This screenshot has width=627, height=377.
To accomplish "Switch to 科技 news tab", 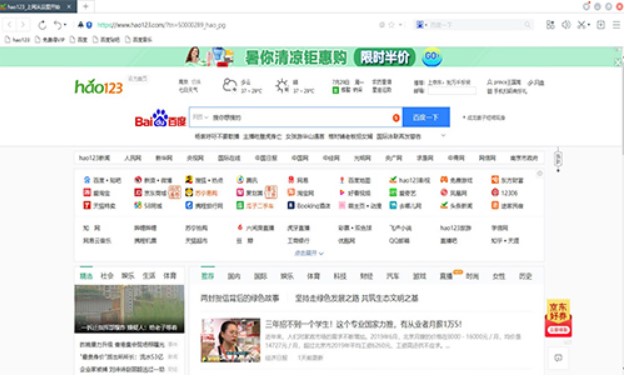I will point(340,276).
